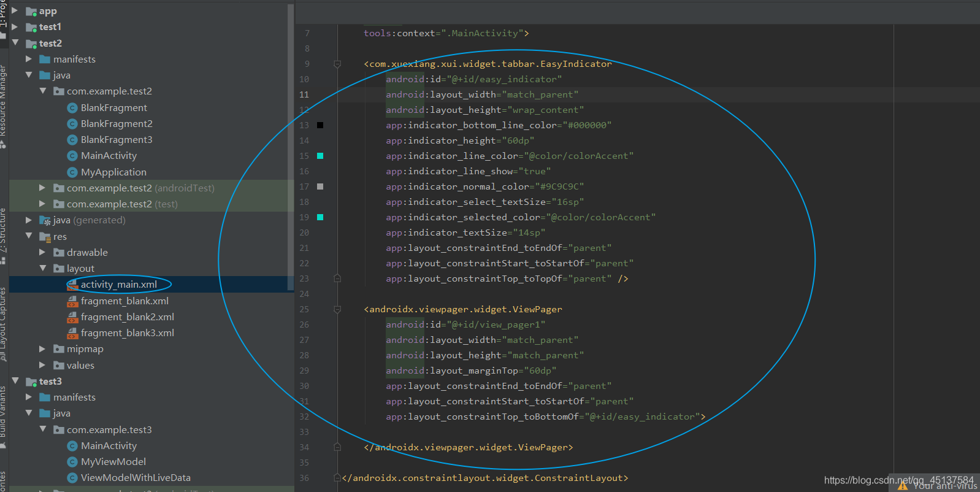Select MainActivity class icon under test2
The height and width of the screenshot is (492, 980).
[x=72, y=156]
